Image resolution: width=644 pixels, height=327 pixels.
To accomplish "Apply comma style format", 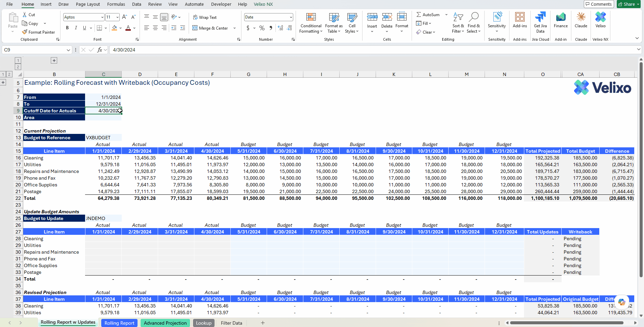I will coord(271,28).
